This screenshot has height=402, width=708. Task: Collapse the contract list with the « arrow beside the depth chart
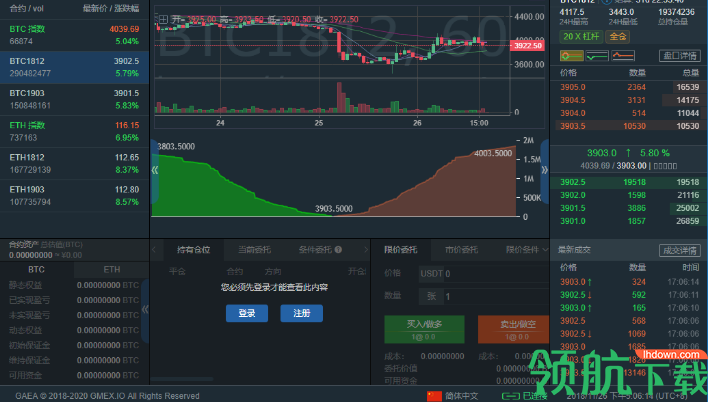click(x=154, y=170)
